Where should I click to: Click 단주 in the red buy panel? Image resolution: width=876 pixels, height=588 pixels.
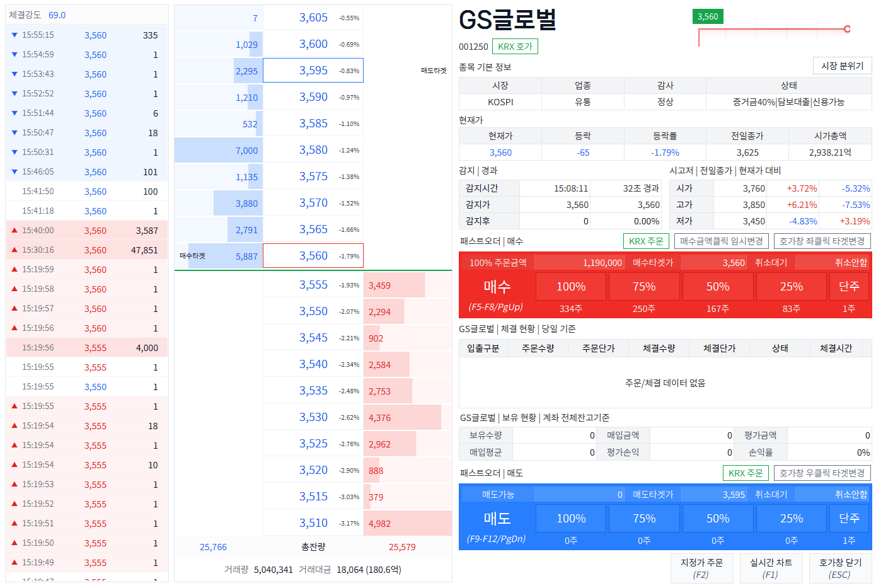pos(849,286)
